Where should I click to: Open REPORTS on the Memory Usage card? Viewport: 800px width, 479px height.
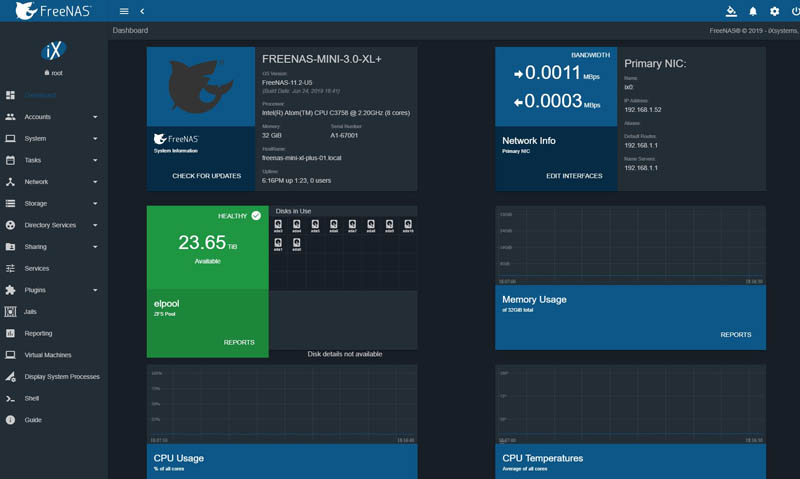(x=735, y=335)
